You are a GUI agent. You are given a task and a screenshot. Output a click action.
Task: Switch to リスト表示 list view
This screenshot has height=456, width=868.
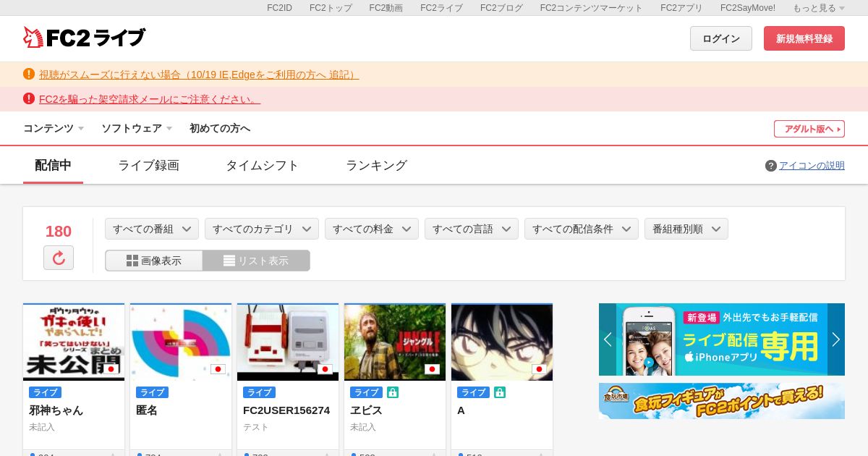(x=256, y=261)
